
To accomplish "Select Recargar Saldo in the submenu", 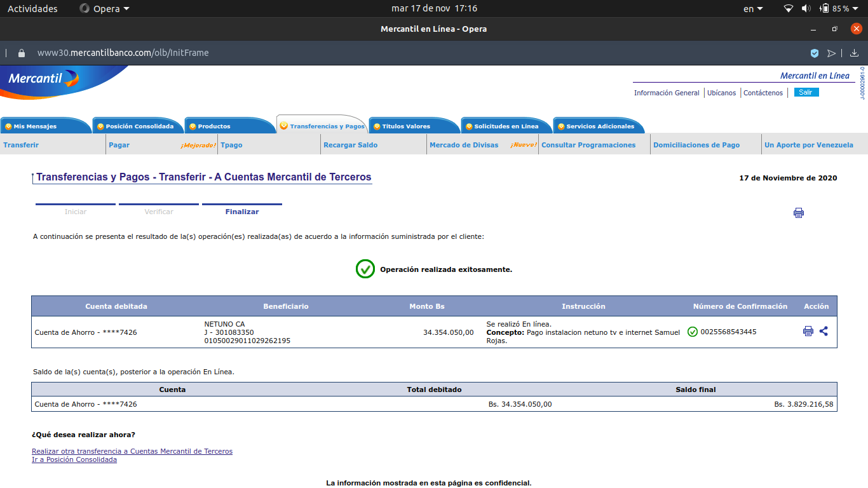I will [350, 145].
